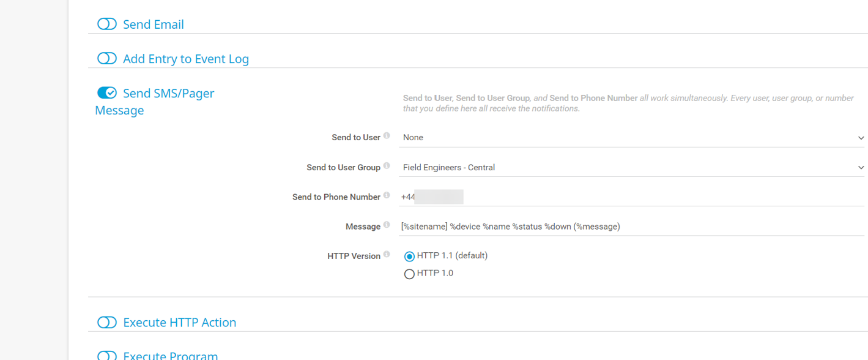Turn on the Execute Program toggle
Screen dimensions: 868x360
[x=107, y=355]
